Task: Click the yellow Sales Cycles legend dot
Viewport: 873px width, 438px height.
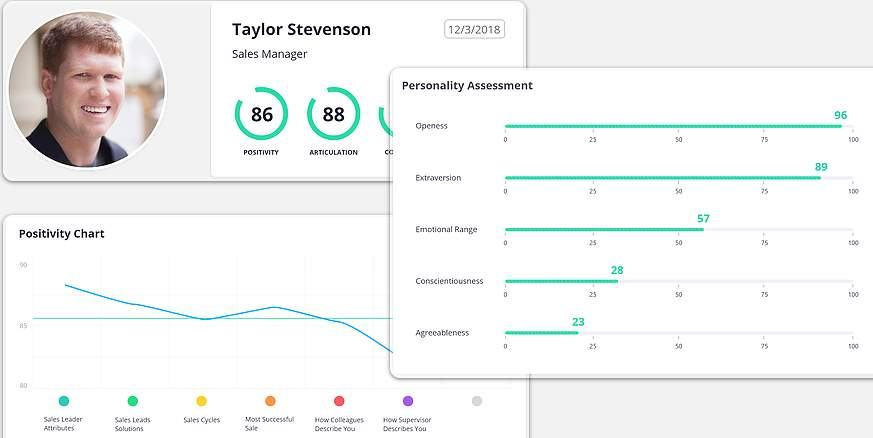Action: coord(202,401)
